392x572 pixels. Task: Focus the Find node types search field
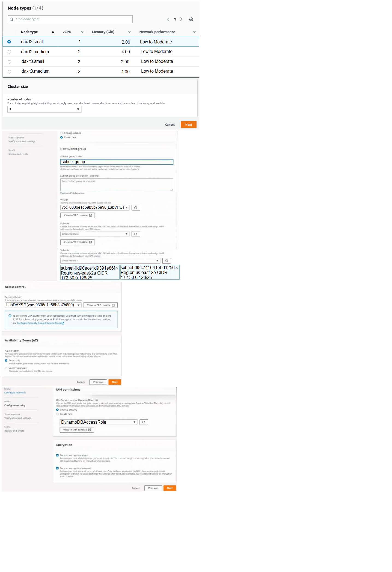[x=70, y=19]
